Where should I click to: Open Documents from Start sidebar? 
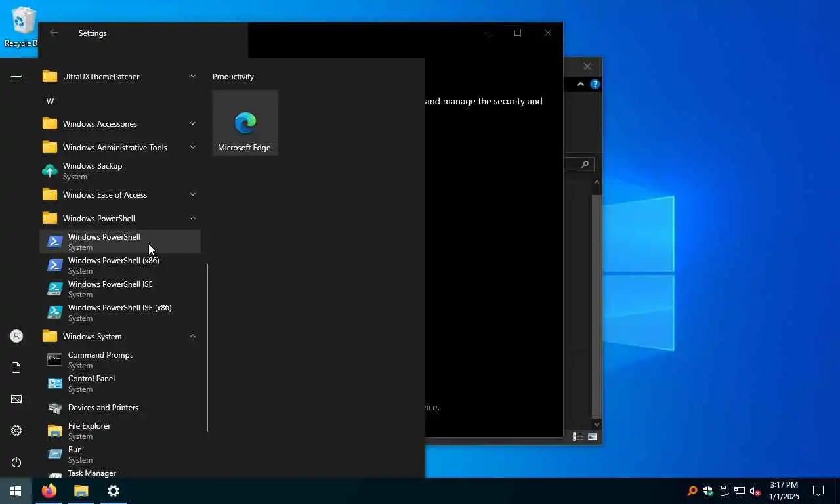tap(16, 367)
